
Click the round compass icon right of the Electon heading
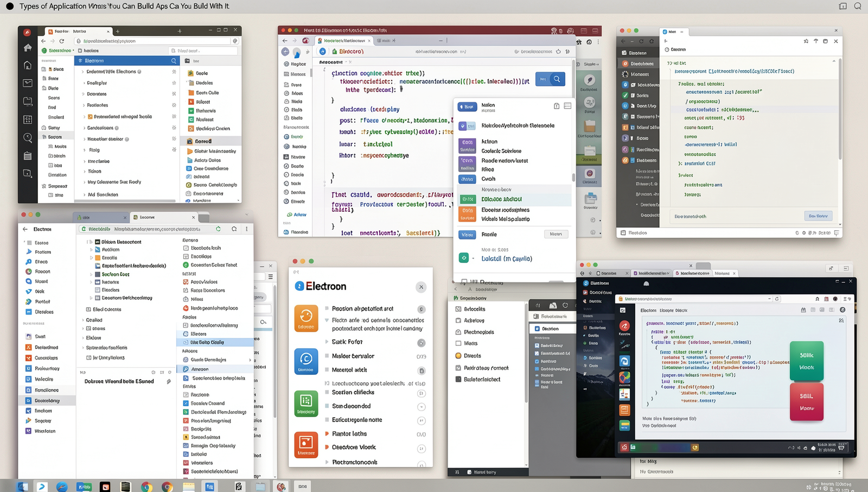[x=842, y=310]
